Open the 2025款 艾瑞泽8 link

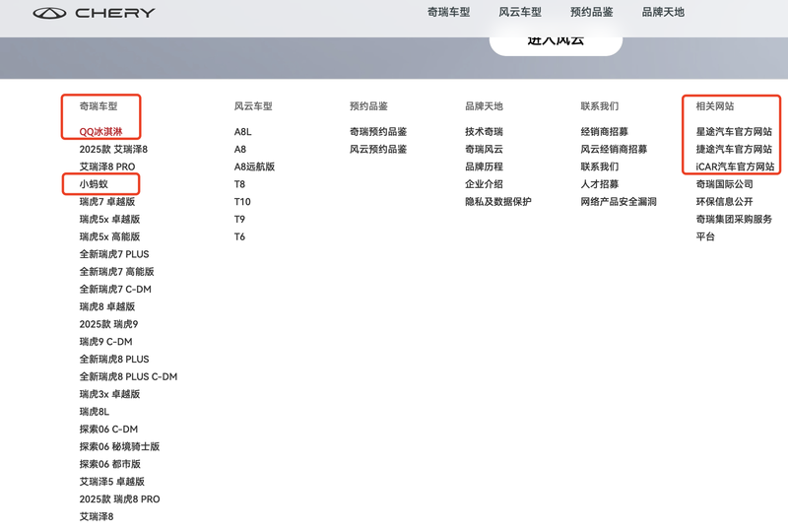click(113, 150)
